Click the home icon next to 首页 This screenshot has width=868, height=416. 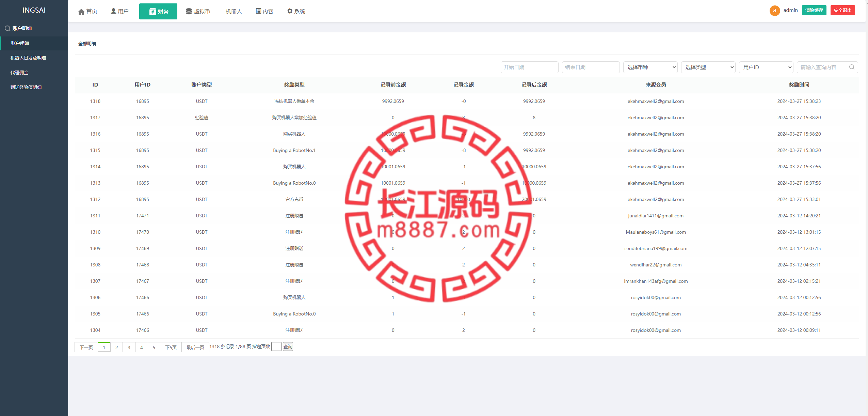pyautogui.click(x=81, y=12)
